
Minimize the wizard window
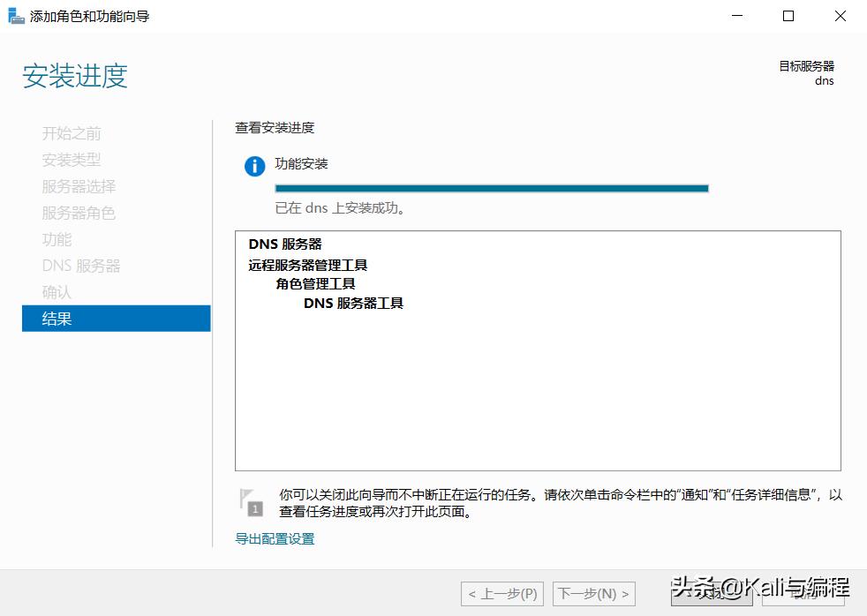point(736,15)
